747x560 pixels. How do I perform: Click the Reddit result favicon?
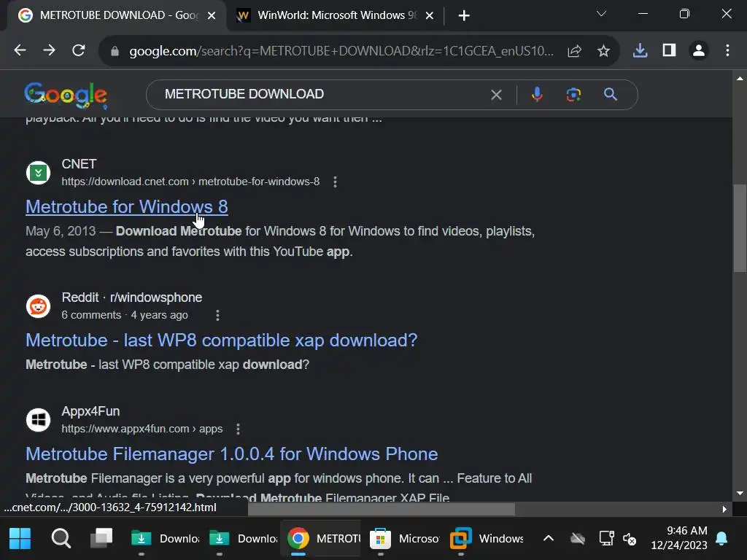point(38,306)
